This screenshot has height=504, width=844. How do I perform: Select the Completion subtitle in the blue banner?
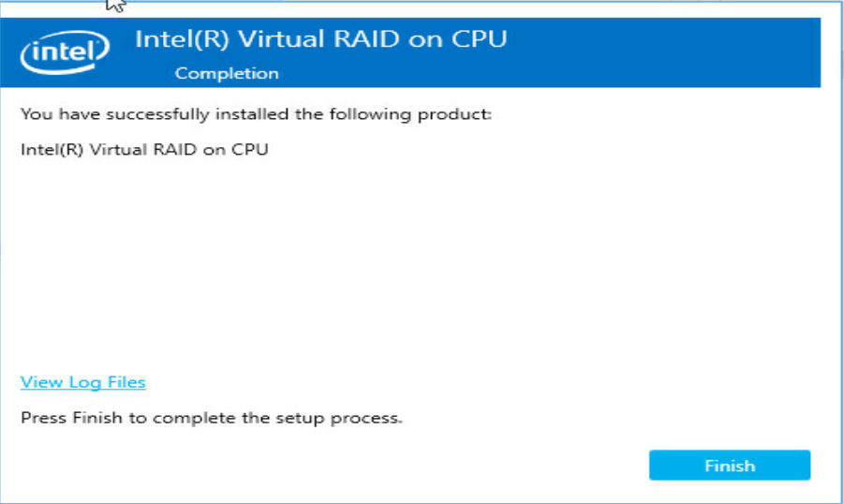tap(227, 73)
